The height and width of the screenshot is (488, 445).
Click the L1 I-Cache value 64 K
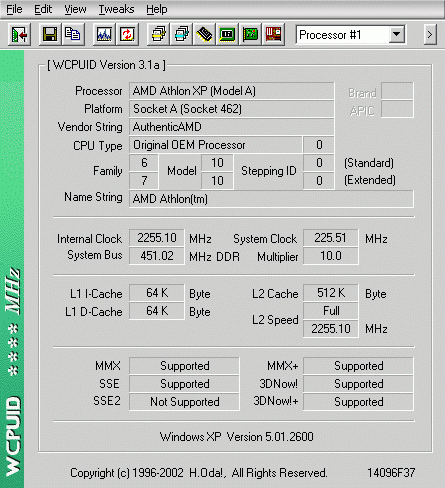point(157,293)
